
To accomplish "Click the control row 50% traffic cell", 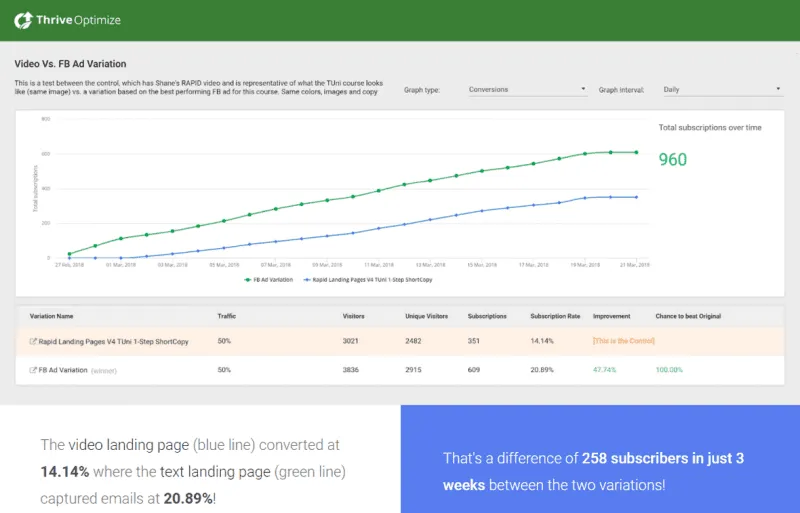I will pos(224,340).
